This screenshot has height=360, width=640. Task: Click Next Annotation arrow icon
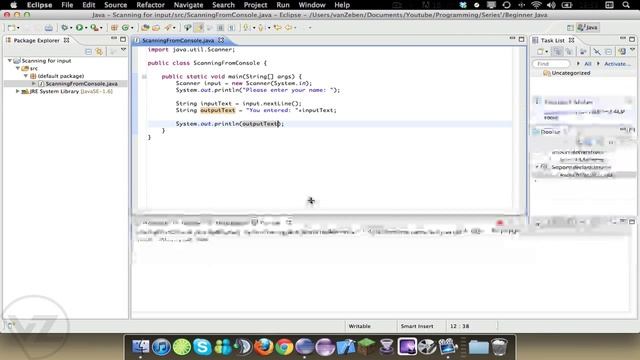coord(246,28)
